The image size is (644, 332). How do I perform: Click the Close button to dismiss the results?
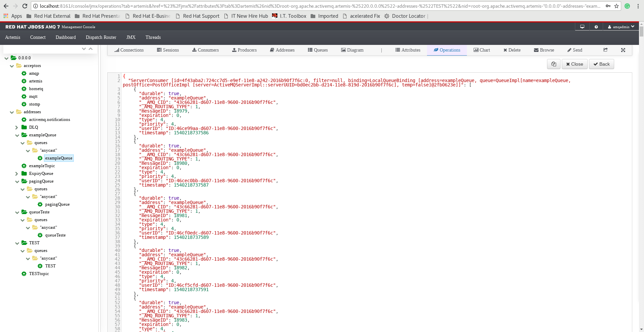coord(574,64)
